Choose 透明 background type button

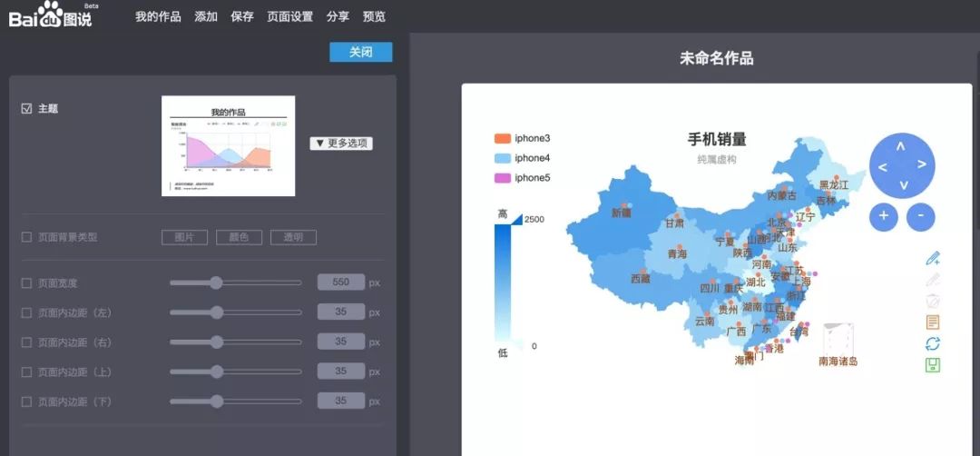(x=293, y=237)
